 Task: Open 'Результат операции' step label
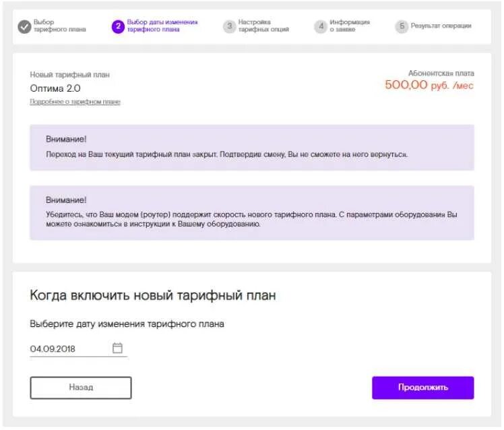point(441,26)
